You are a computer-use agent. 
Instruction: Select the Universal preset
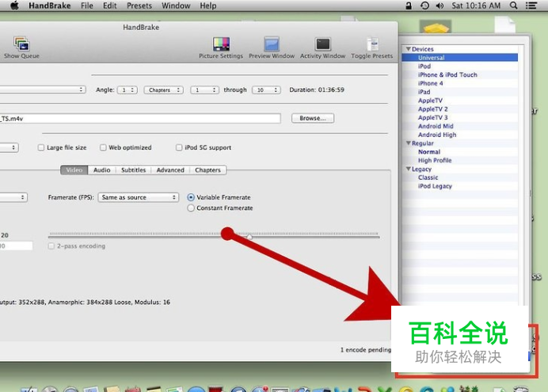pos(460,58)
